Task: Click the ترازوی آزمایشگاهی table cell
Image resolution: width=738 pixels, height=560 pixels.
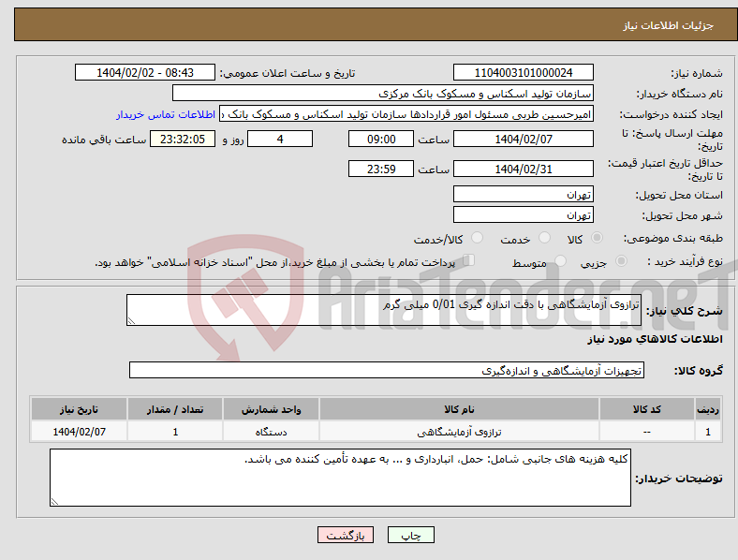Action: point(459,432)
